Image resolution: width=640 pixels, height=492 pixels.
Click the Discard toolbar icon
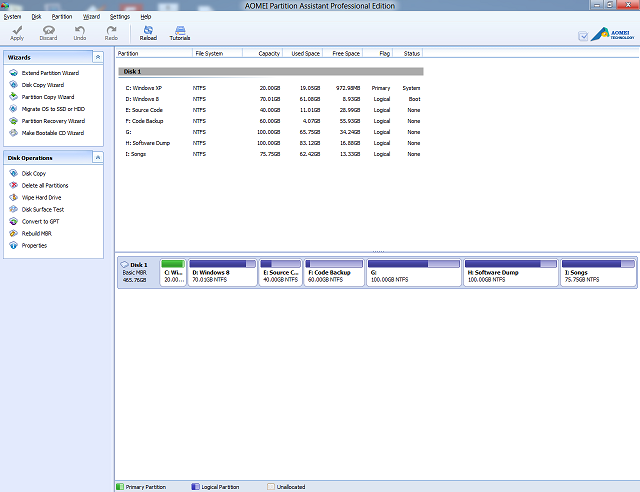coord(49,30)
